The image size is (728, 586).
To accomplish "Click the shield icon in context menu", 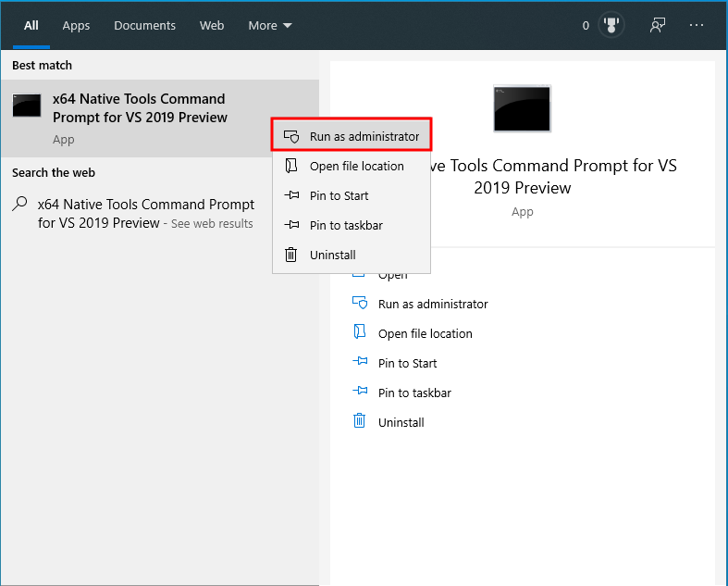I will (x=291, y=137).
